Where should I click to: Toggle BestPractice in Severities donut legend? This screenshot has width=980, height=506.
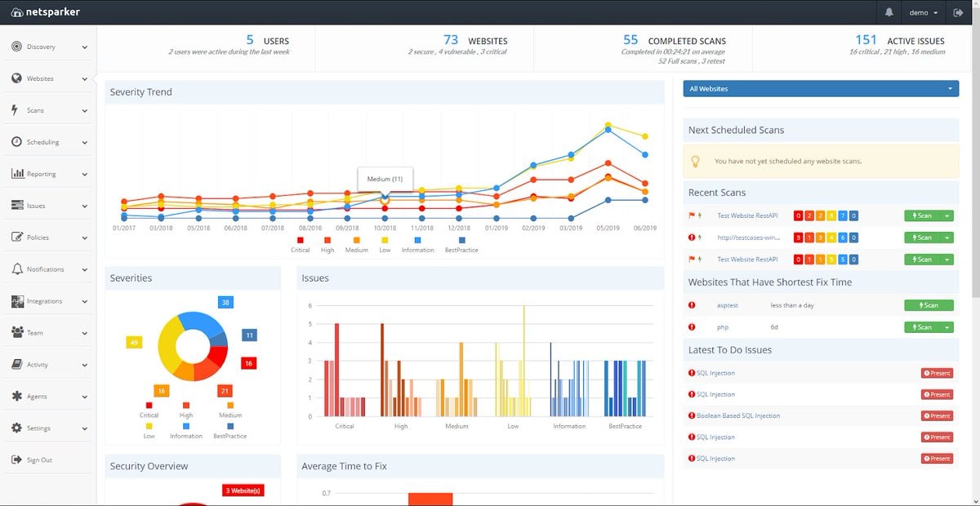click(229, 431)
